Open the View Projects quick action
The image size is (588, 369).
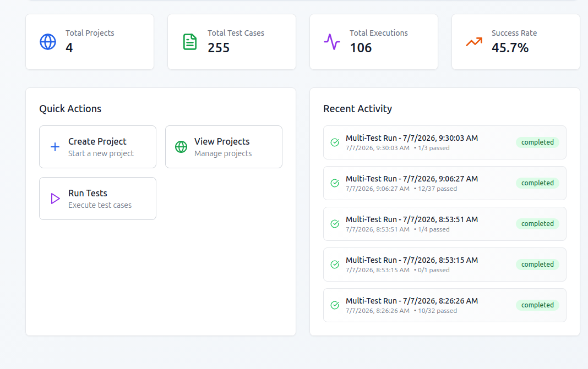[224, 147]
